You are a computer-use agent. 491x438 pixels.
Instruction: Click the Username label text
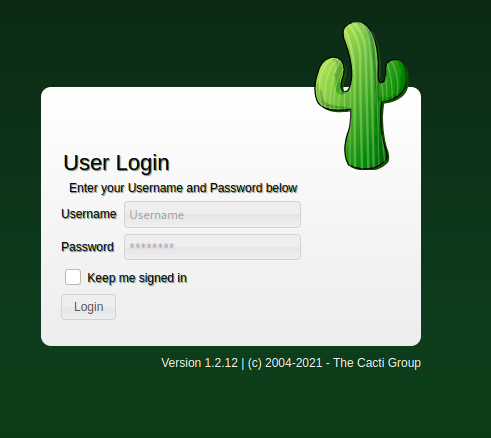point(89,214)
